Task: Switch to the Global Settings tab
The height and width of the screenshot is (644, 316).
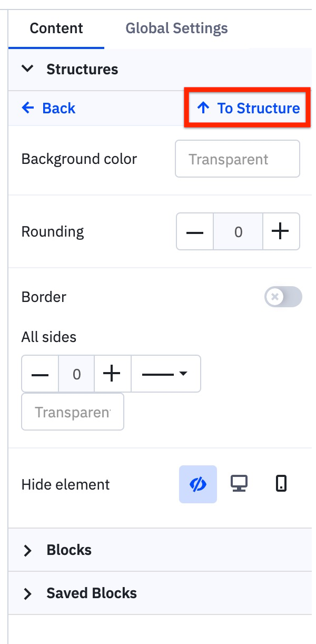Action: click(177, 28)
